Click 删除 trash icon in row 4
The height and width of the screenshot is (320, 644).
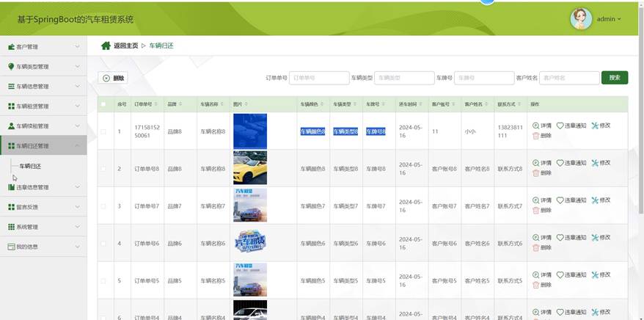pos(535,247)
